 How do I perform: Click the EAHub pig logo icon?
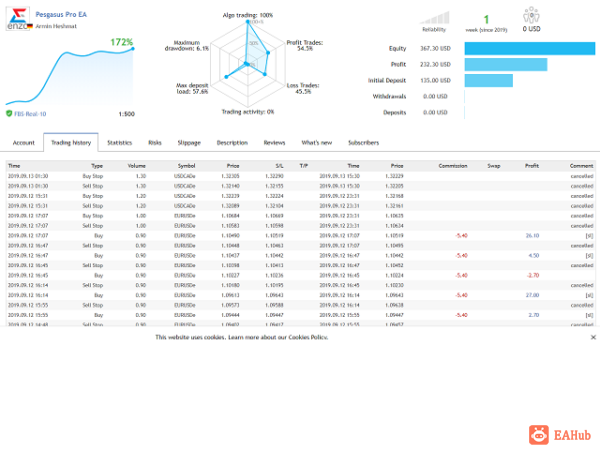tap(539, 435)
